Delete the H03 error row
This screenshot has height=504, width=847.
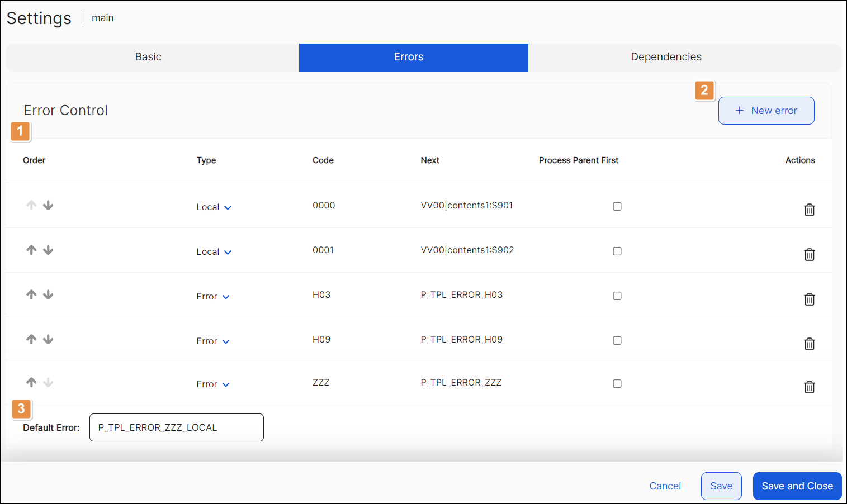[x=809, y=299]
